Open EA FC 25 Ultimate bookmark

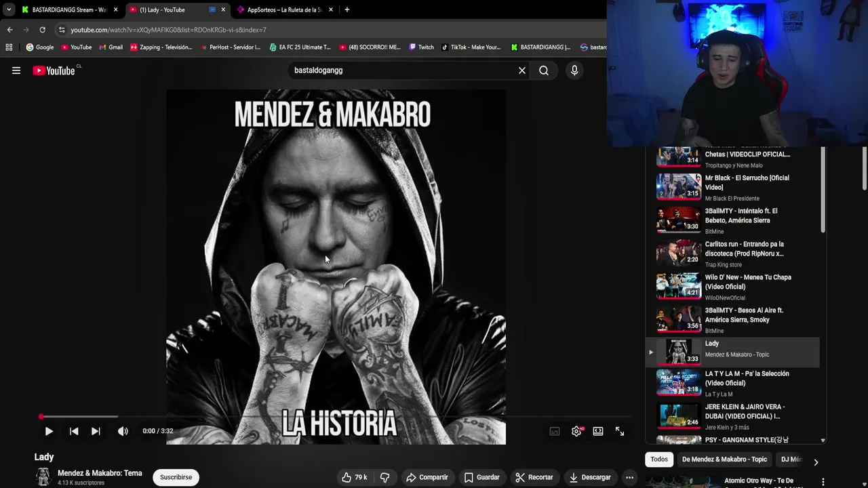tap(300, 47)
